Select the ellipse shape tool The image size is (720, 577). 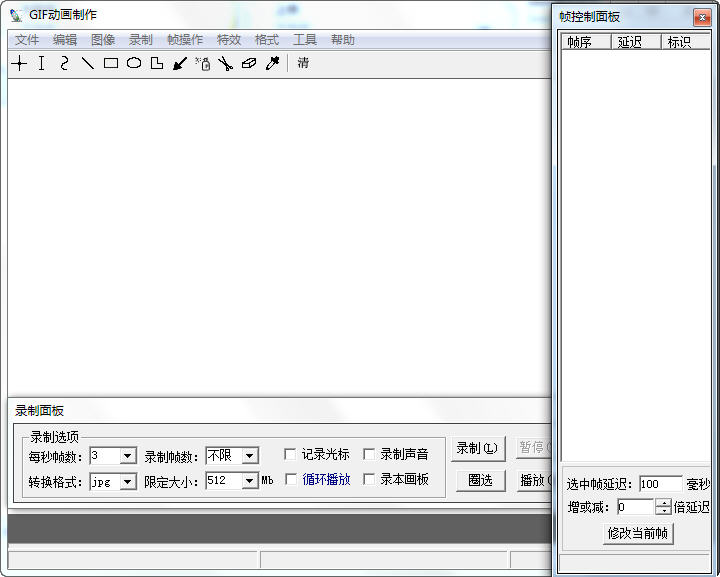tap(133, 63)
